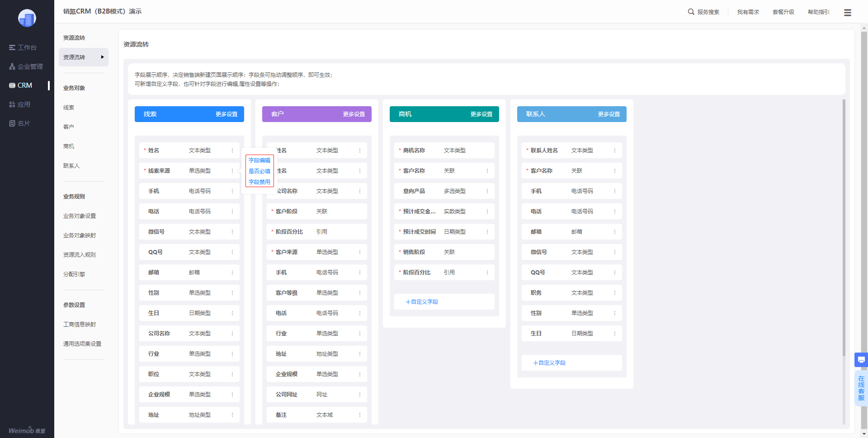868x438 pixels.
Task: Open more options for 客户 客户来源 field
Action: (360, 252)
